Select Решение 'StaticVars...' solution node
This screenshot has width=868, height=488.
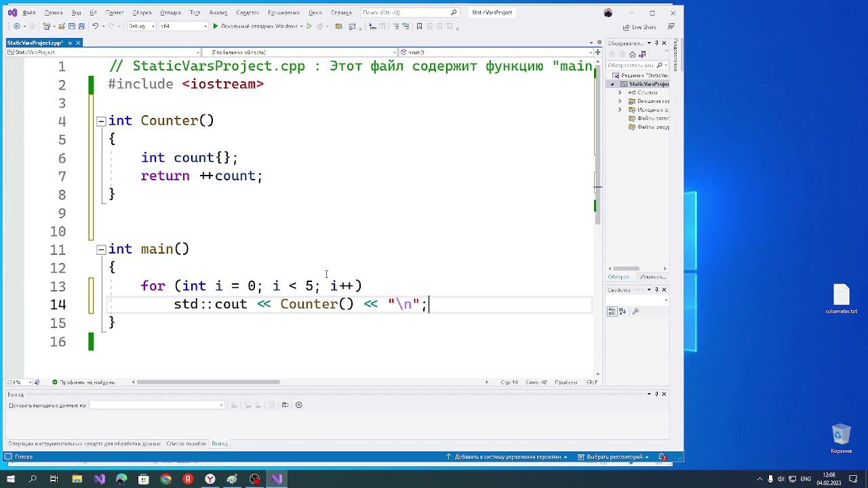640,75
